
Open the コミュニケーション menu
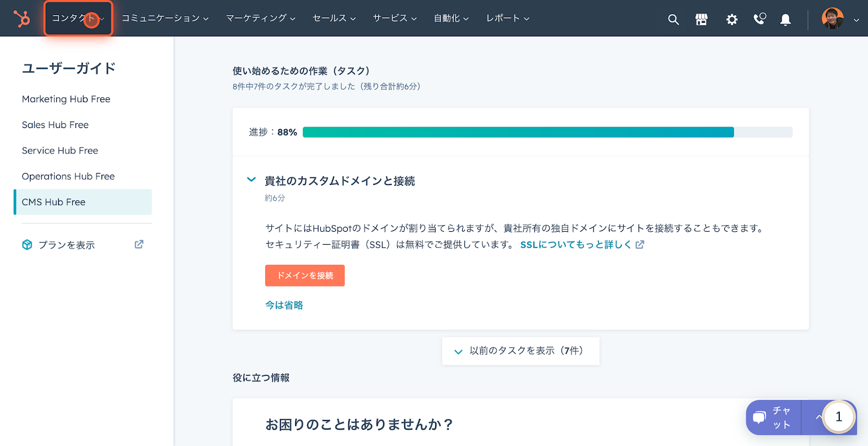pyautogui.click(x=165, y=18)
